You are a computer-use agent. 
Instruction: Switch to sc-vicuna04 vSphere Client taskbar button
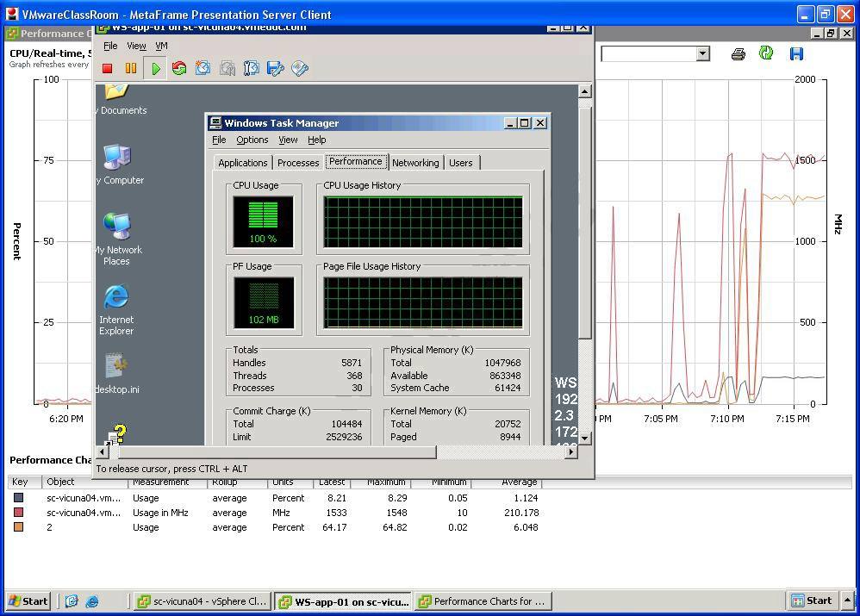[x=202, y=601]
